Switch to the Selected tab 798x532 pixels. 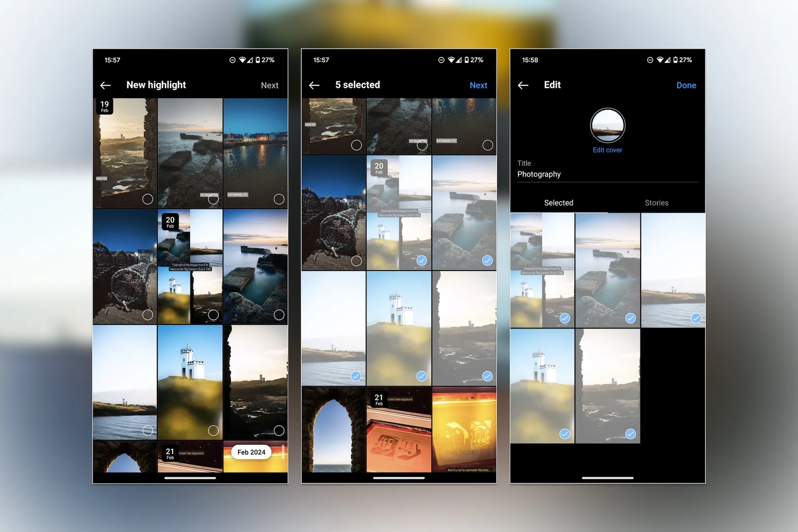[x=559, y=203]
